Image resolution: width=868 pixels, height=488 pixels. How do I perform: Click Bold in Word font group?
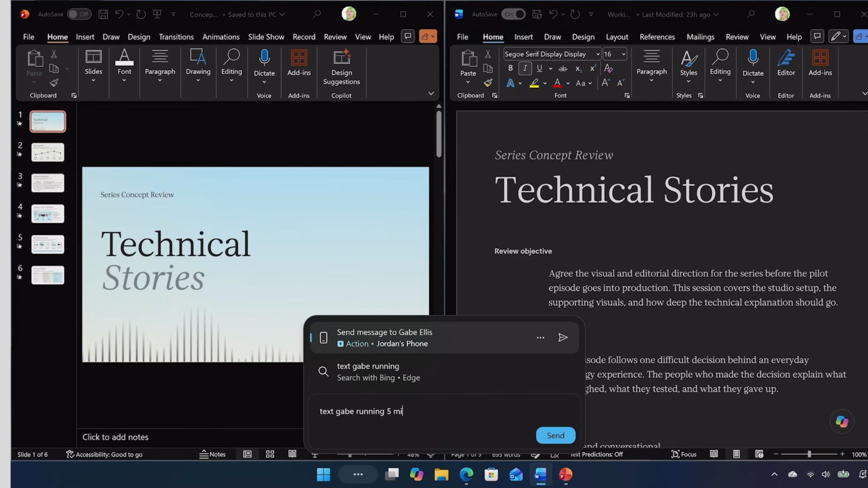510,68
